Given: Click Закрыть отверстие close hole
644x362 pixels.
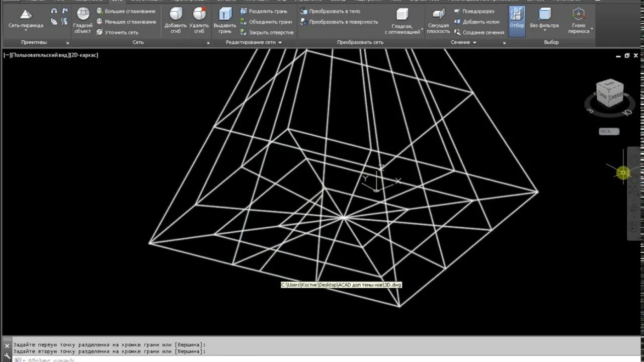Looking at the screenshot, I should [x=267, y=32].
